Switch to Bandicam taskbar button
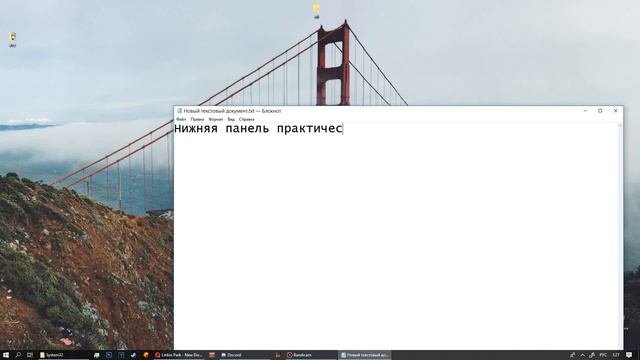Screen dimensions: 640x360 click(310, 355)
